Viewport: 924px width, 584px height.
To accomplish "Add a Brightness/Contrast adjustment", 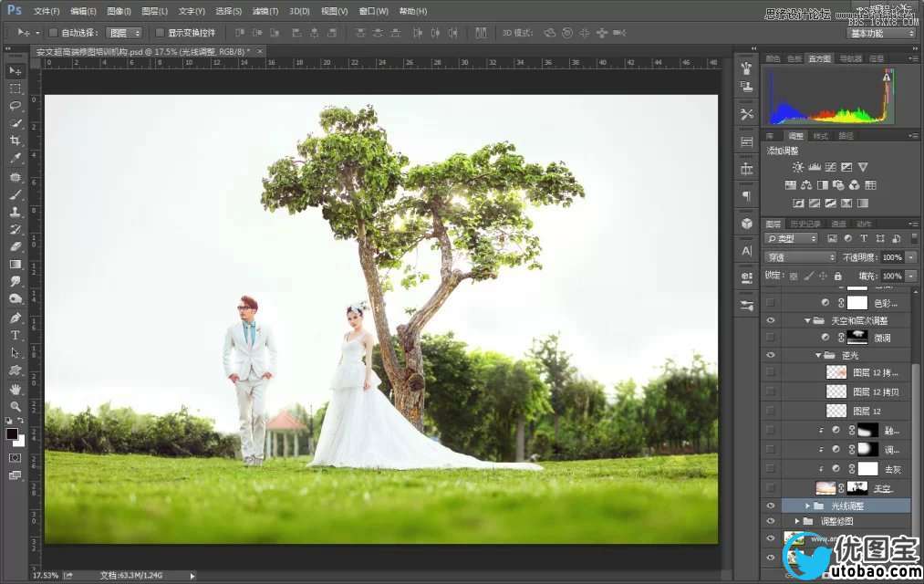I will [x=798, y=167].
